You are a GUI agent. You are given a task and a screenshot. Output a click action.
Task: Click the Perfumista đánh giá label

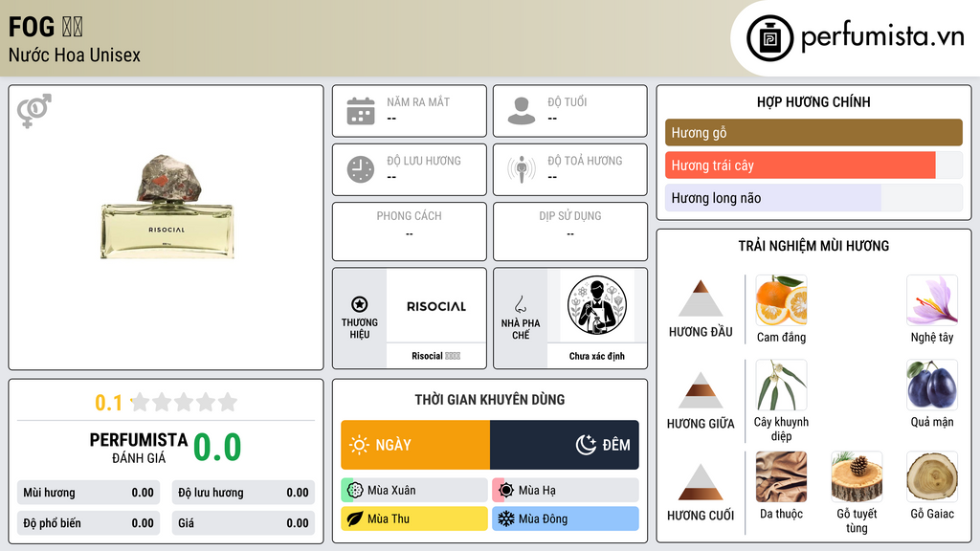pyautogui.click(x=138, y=448)
